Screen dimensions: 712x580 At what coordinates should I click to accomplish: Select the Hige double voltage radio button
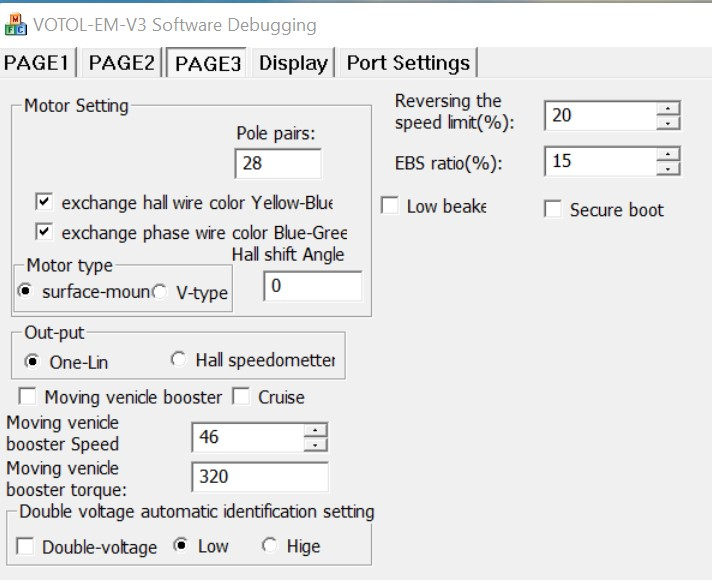pos(269,546)
